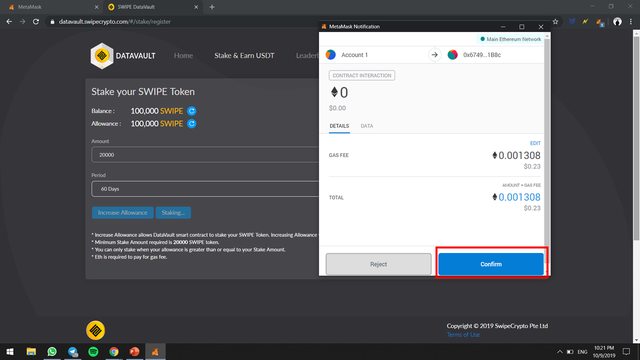This screenshot has width=640, height=360.
Task: Reload the browser page
Action: point(36,22)
